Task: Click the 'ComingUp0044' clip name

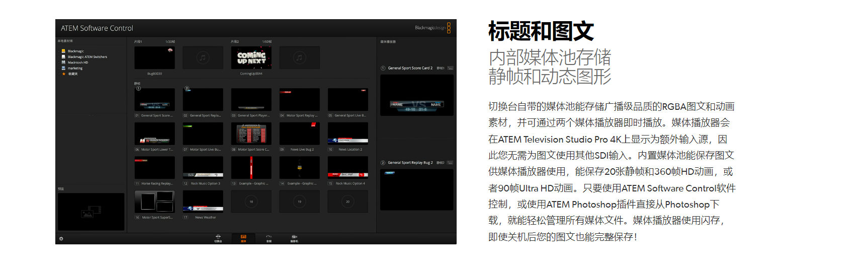Action: click(x=251, y=74)
